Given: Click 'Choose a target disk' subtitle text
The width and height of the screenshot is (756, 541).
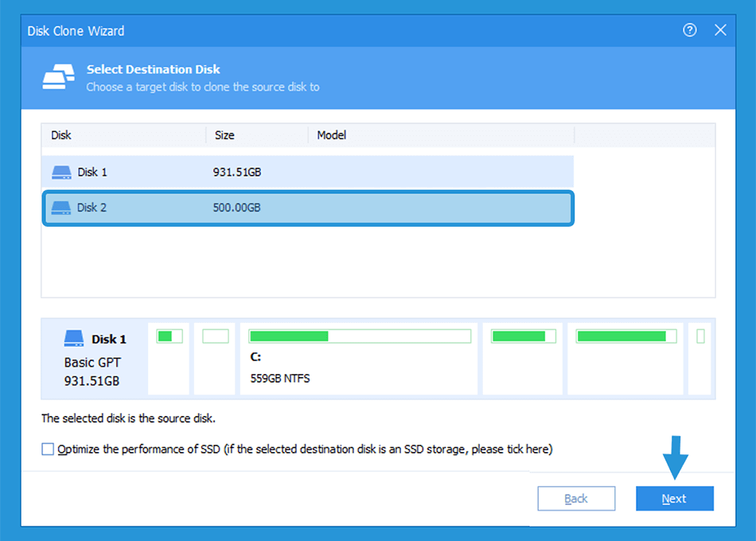Looking at the screenshot, I should tap(203, 88).
